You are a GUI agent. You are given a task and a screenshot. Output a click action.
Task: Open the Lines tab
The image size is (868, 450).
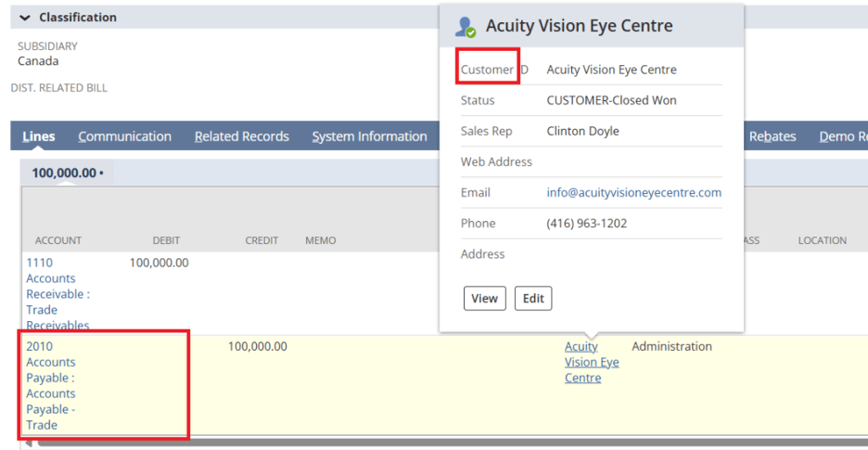click(x=39, y=136)
